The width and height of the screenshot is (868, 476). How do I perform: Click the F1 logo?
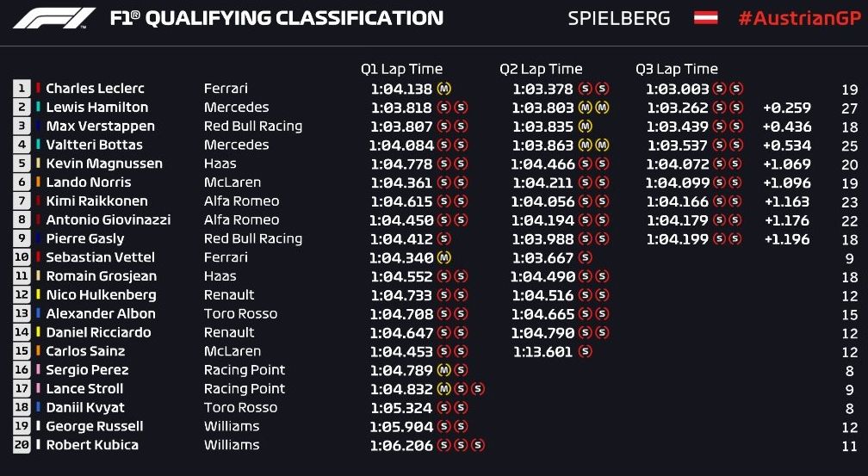[54, 18]
